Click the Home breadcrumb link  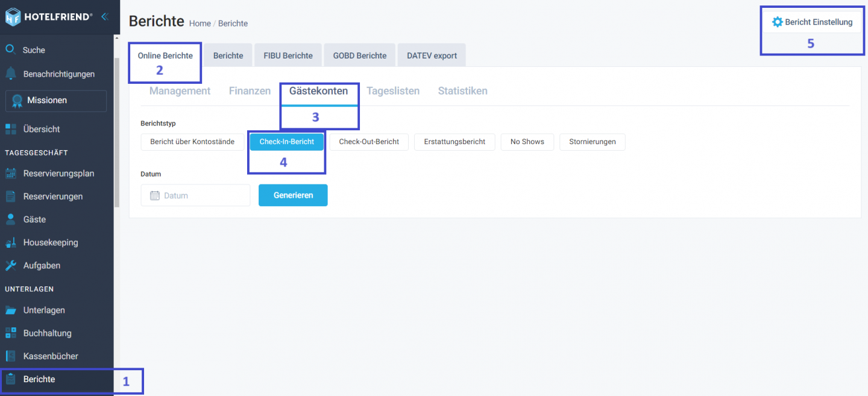point(200,24)
